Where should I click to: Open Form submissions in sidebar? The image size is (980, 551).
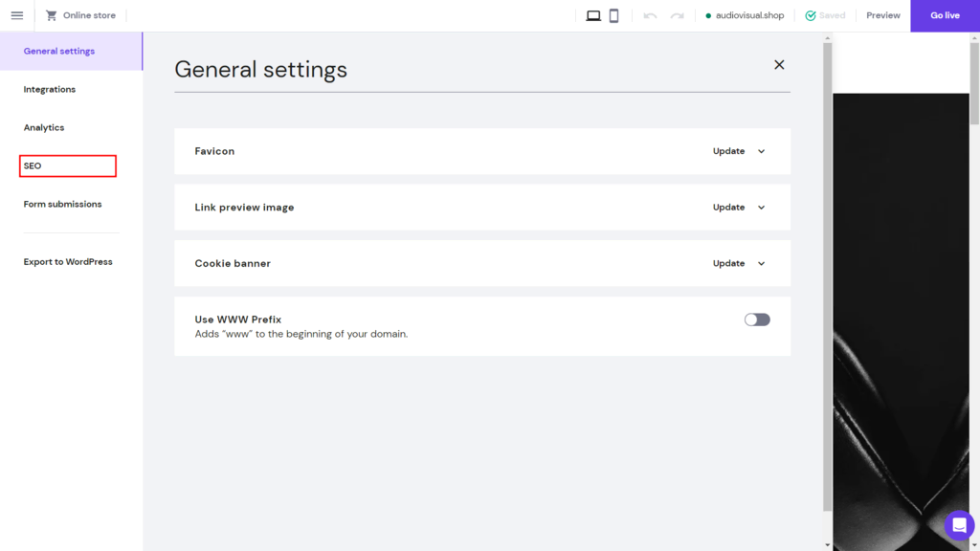(62, 205)
